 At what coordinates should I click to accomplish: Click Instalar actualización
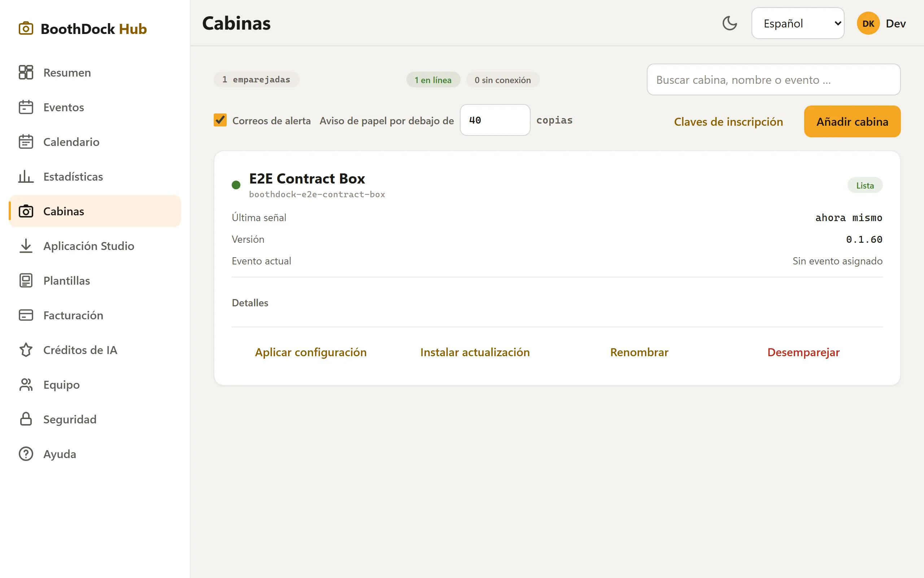coord(475,352)
